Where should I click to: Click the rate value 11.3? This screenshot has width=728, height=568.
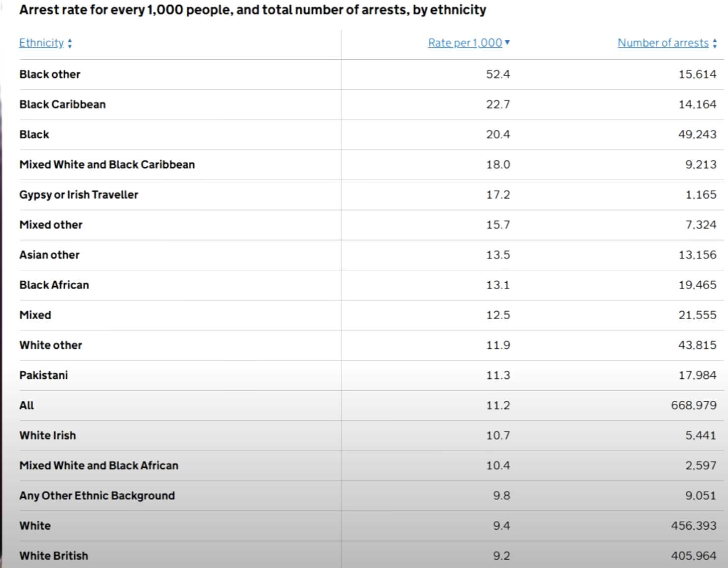[x=498, y=375]
